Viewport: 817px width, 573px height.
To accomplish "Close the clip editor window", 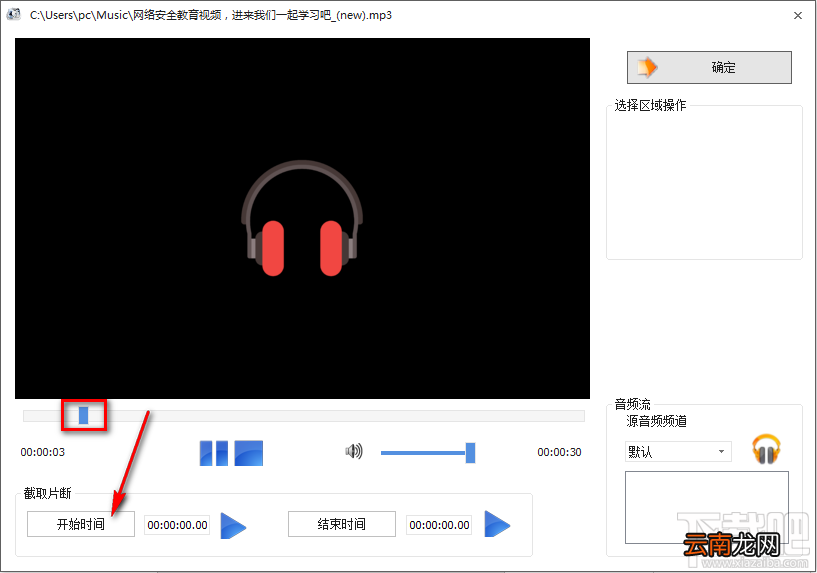I will tap(798, 16).
